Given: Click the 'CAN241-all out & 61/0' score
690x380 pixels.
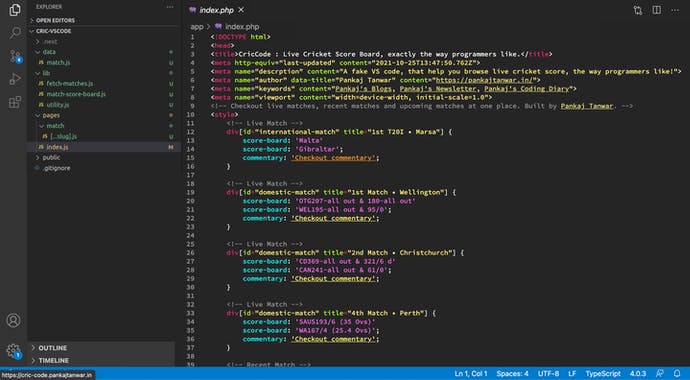Looking at the screenshot, I should 341,270.
